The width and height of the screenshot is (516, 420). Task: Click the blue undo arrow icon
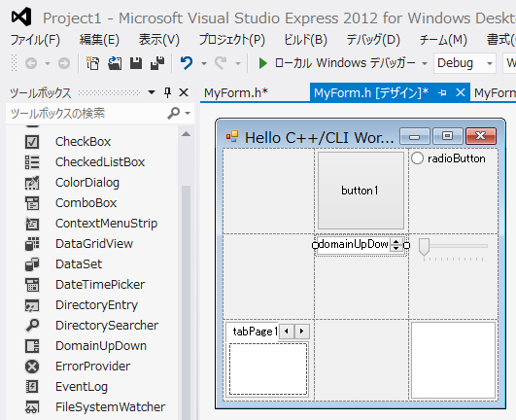pyautogui.click(x=187, y=63)
